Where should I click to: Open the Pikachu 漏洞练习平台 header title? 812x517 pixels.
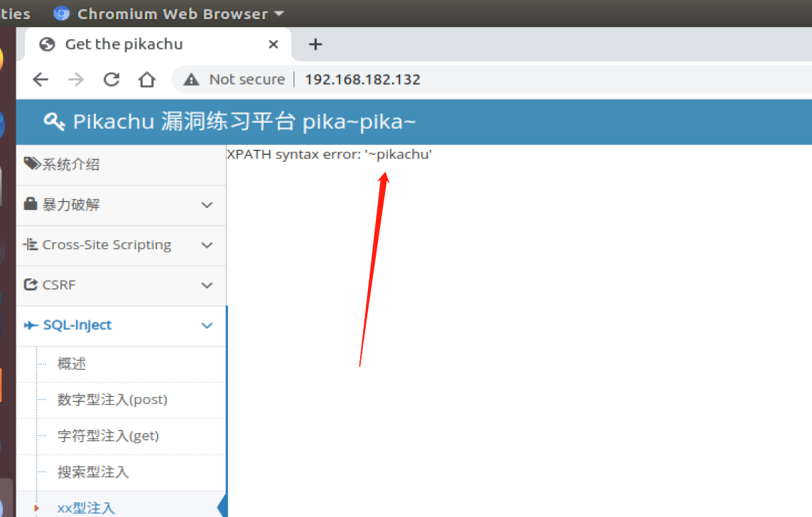244,121
